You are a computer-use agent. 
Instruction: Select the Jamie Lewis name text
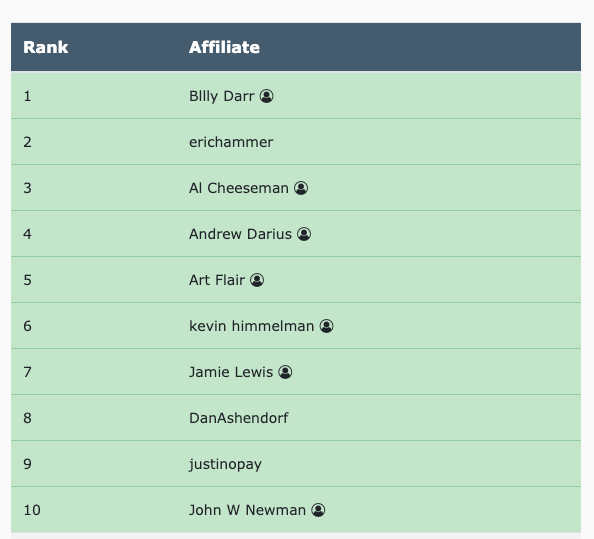point(231,372)
